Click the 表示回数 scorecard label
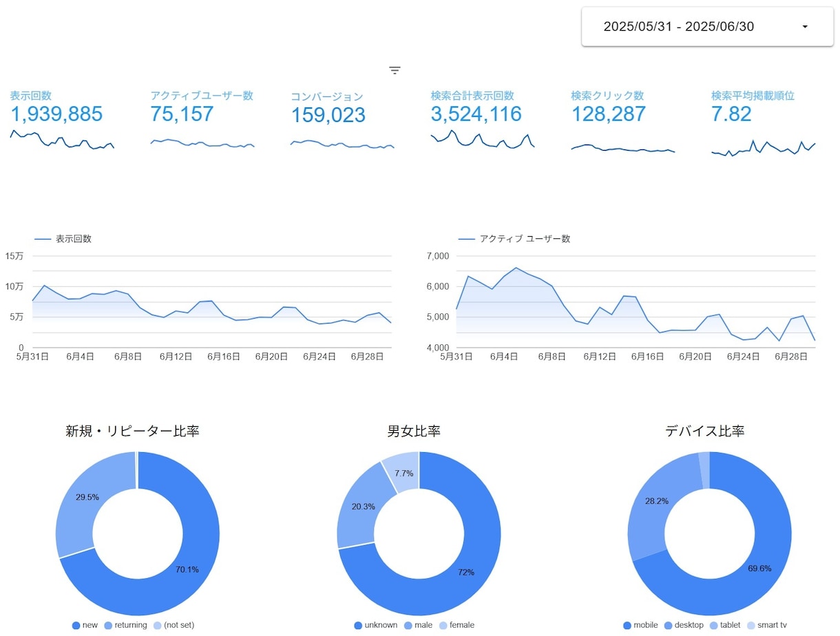 pyautogui.click(x=30, y=96)
